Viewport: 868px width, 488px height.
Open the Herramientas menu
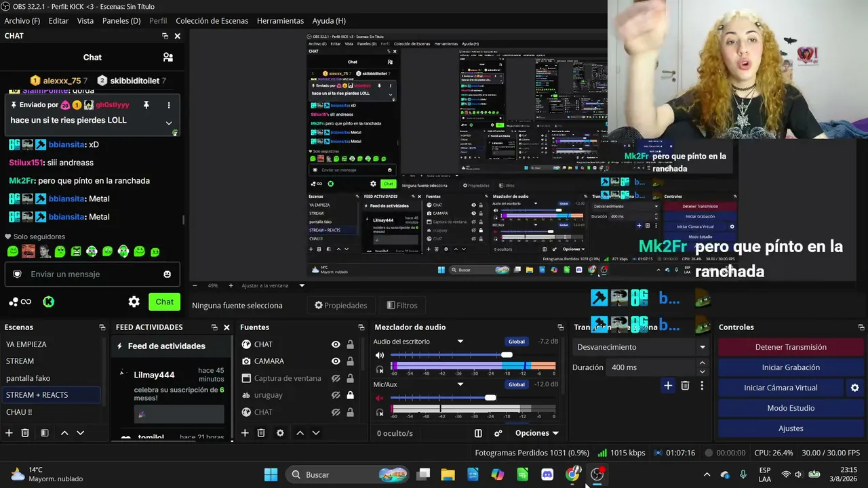coord(280,21)
